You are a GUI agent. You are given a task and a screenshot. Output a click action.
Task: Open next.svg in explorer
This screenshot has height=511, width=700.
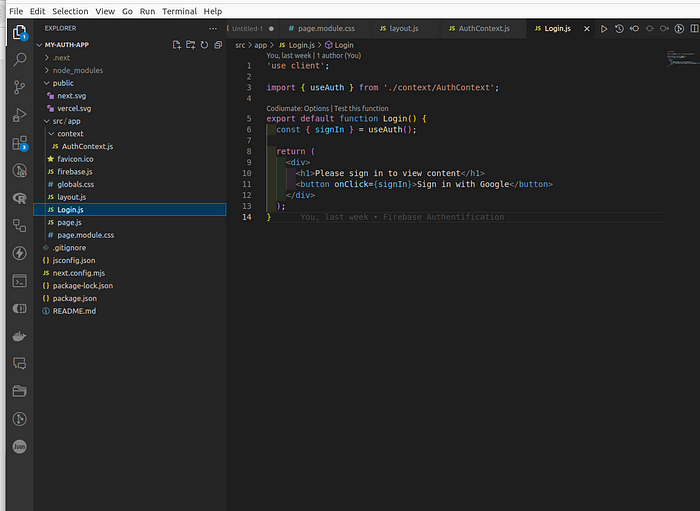click(x=71, y=96)
